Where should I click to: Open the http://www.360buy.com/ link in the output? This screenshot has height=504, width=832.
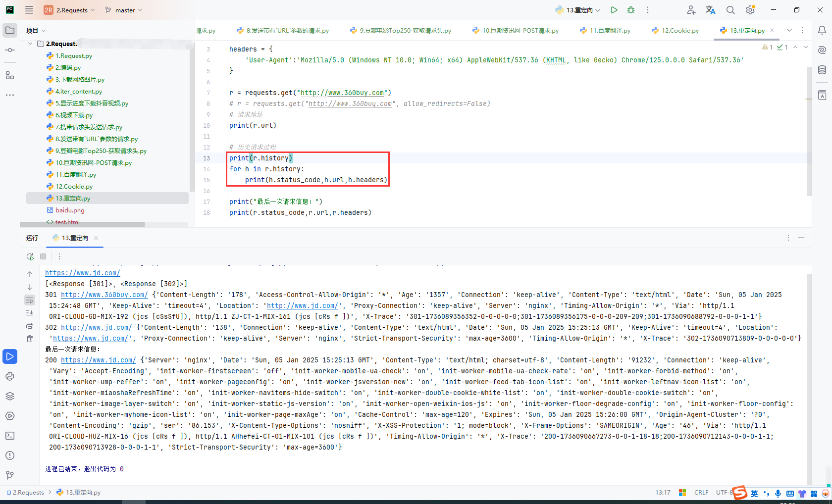(104, 295)
